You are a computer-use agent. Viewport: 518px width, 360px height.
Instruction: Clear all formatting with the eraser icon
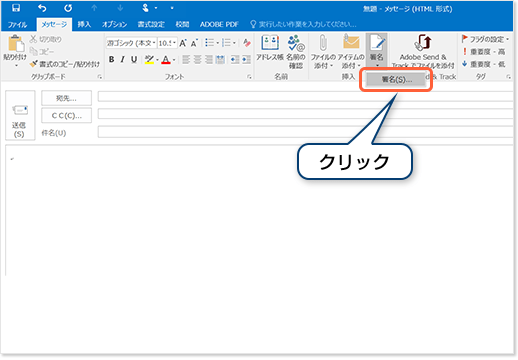pos(247,43)
